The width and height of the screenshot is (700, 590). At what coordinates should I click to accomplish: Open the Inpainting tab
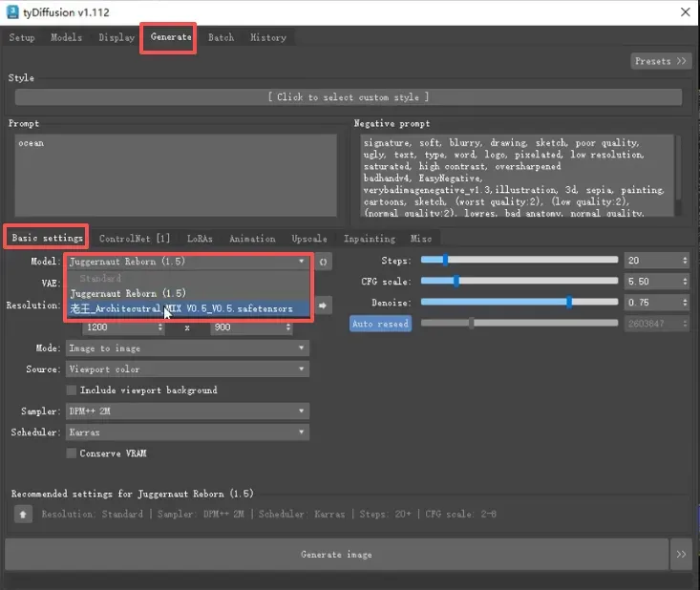click(370, 239)
